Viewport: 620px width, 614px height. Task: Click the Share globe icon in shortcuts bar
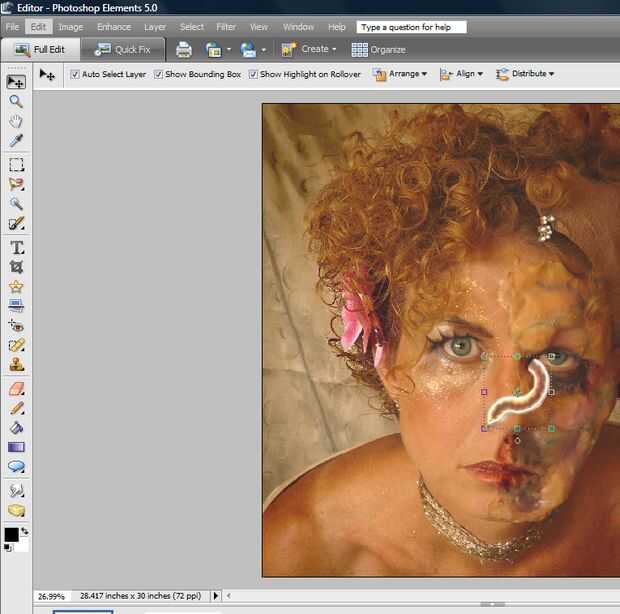coord(248,50)
